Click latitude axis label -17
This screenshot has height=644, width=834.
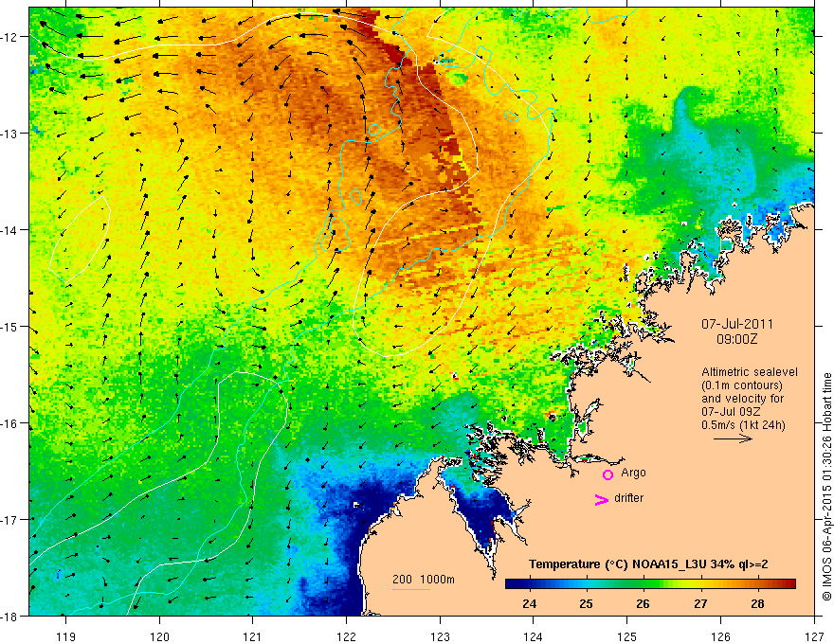9,519
